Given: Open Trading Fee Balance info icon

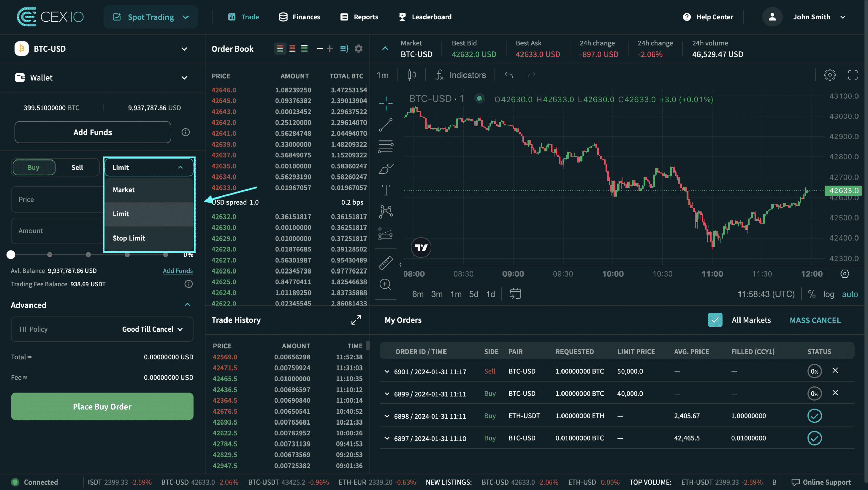Looking at the screenshot, I should 189,284.
